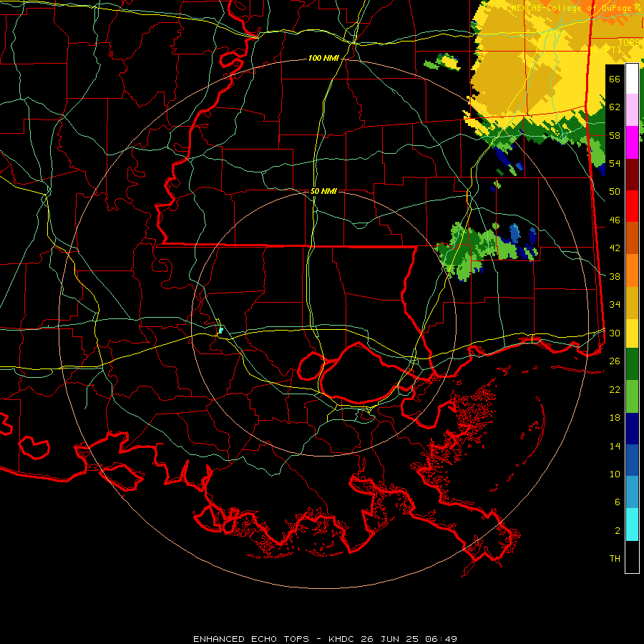
Task: Click the light pink swatch on the color scale
Action: pos(632,110)
